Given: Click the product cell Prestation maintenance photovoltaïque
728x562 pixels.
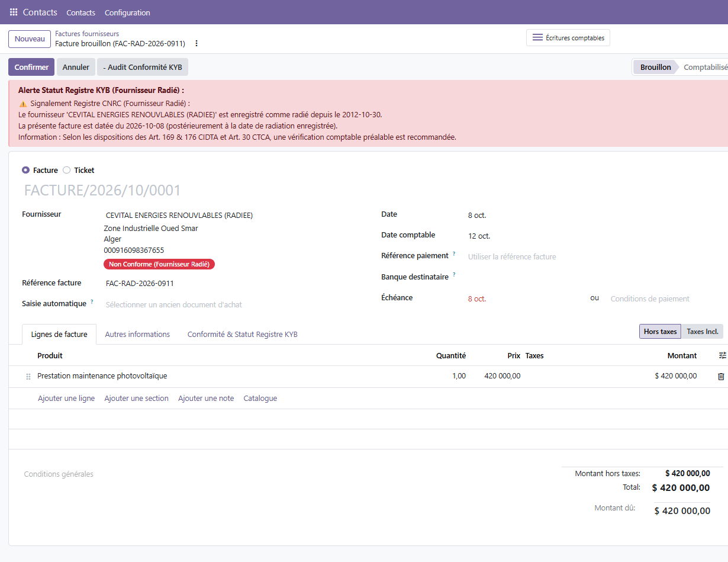Looking at the screenshot, I should (102, 375).
